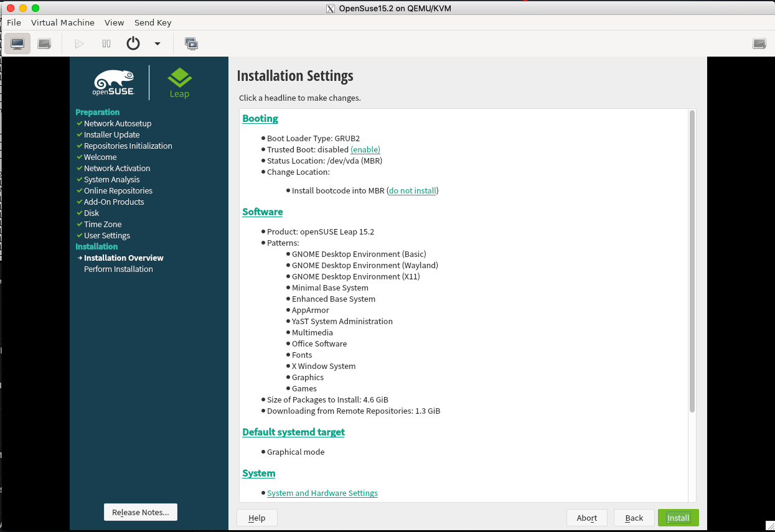The width and height of the screenshot is (775, 532).
Task: Click 'Office Software' pattern
Action: pyautogui.click(x=319, y=343)
